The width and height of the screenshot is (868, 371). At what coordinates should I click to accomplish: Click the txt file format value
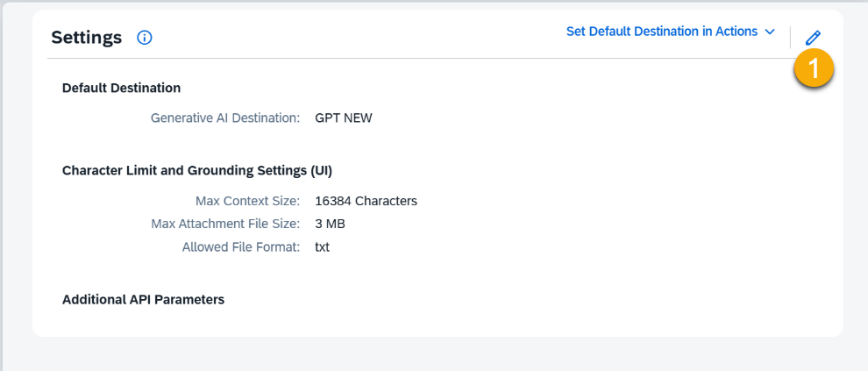pos(322,247)
